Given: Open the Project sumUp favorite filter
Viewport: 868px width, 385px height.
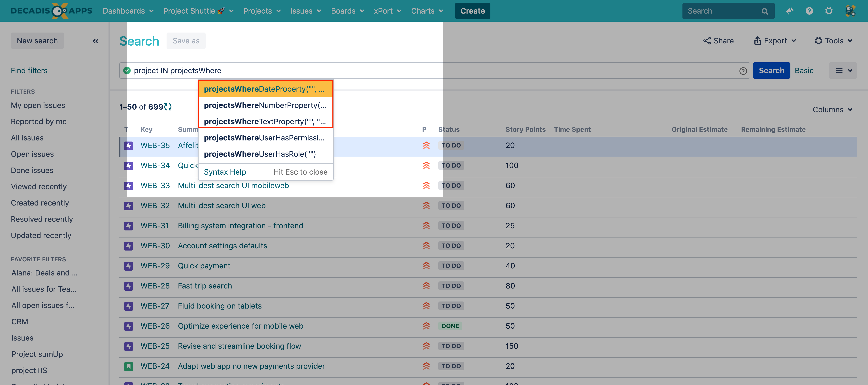Looking at the screenshot, I should [37, 354].
